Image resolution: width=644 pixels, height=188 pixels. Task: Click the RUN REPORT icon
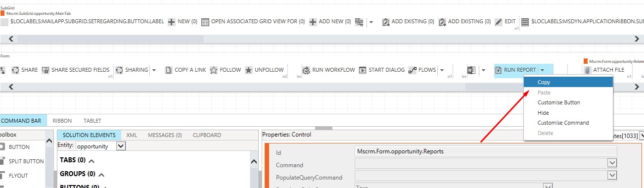[x=499, y=70]
